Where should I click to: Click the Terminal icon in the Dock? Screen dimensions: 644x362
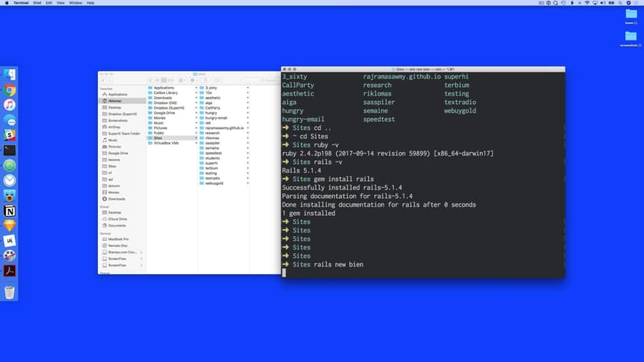10,150
